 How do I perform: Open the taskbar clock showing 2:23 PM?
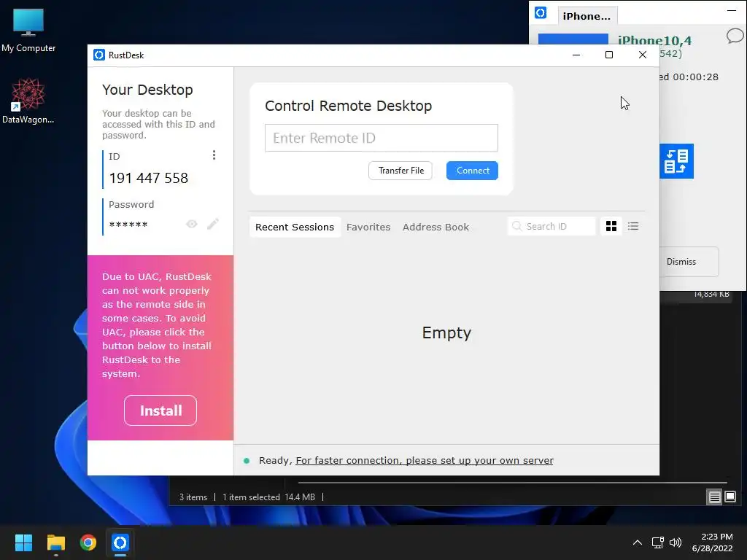pos(713,542)
